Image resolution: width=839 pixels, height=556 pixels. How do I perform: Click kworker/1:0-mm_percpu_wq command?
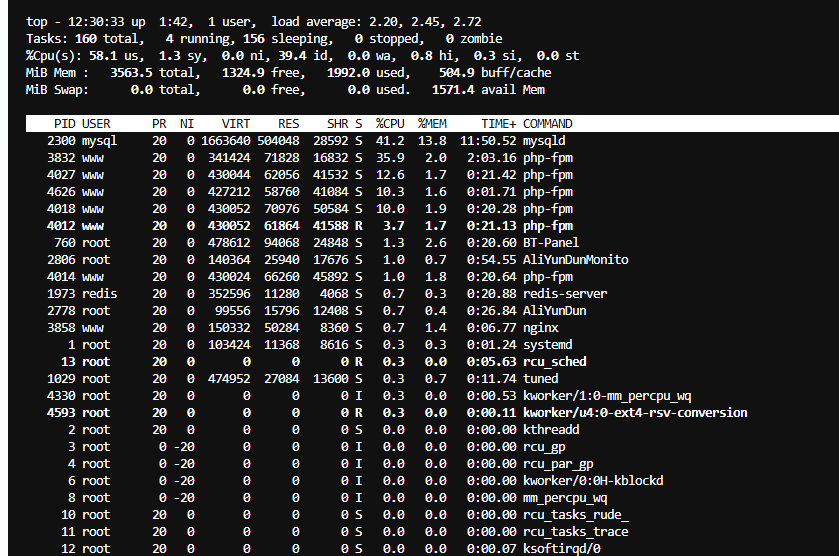pyautogui.click(x=607, y=396)
